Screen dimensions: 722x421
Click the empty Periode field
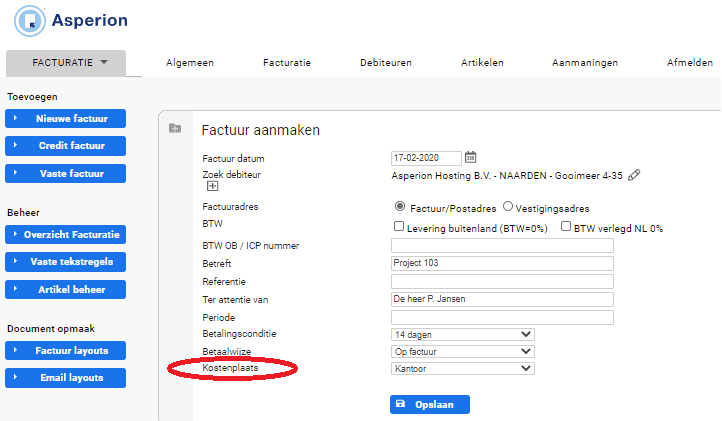502,317
